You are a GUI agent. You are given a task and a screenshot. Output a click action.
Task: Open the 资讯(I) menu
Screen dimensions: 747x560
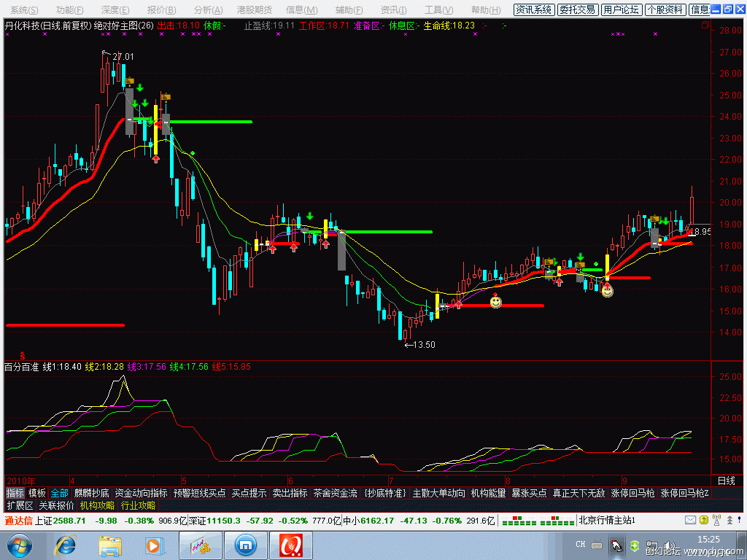point(393,9)
